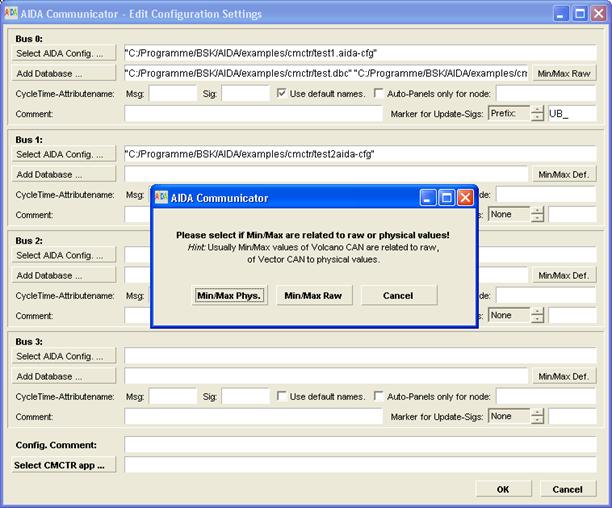
Task: Click AIDA icon in main window title bar
Action: coord(11,13)
